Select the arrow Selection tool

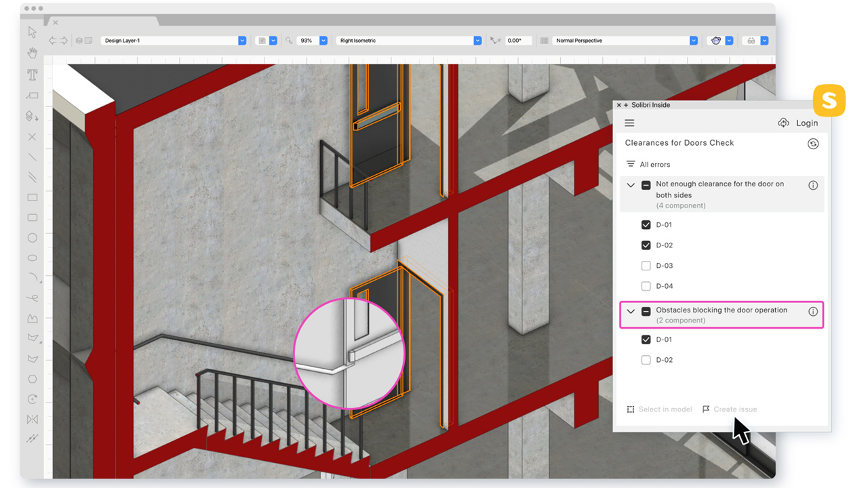point(32,33)
